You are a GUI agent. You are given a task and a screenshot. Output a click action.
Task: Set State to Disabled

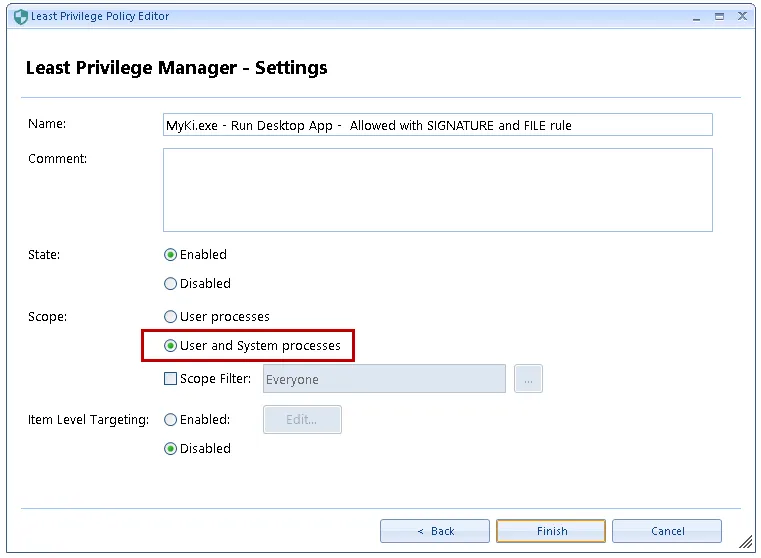pos(171,284)
